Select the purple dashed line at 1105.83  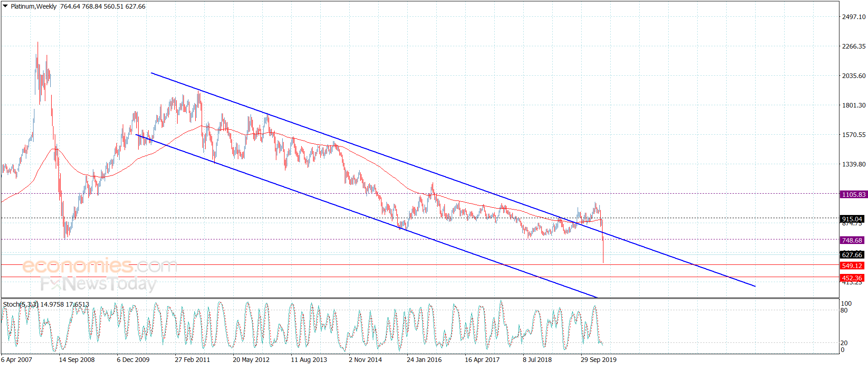pyautogui.click(x=420, y=194)
